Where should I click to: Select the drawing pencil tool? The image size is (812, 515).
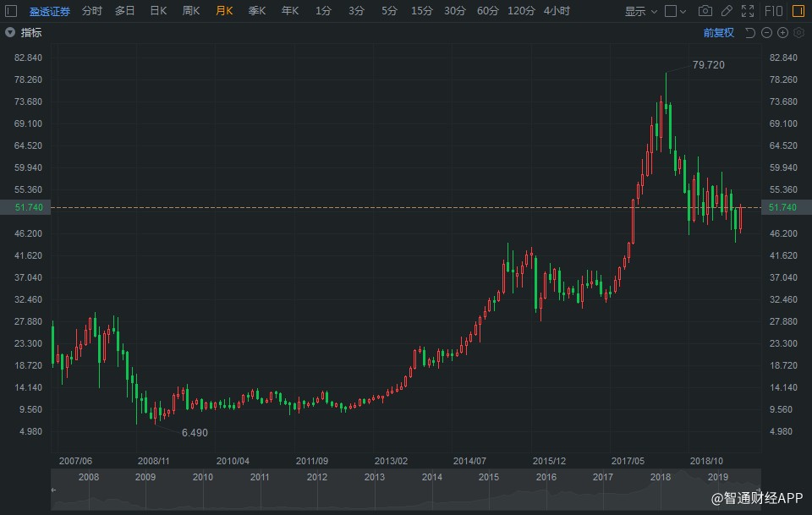tap(727, 11)
